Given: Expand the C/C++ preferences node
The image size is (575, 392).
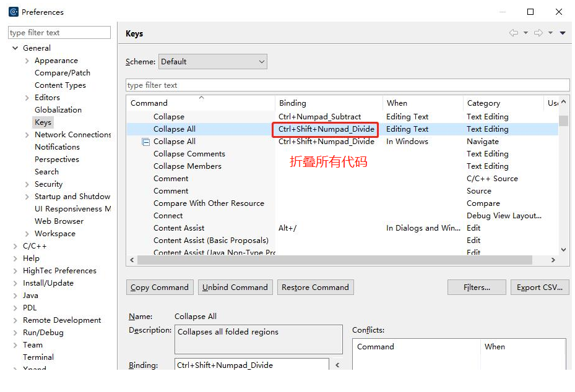Looking at the screenshot, I should [15, 246].
